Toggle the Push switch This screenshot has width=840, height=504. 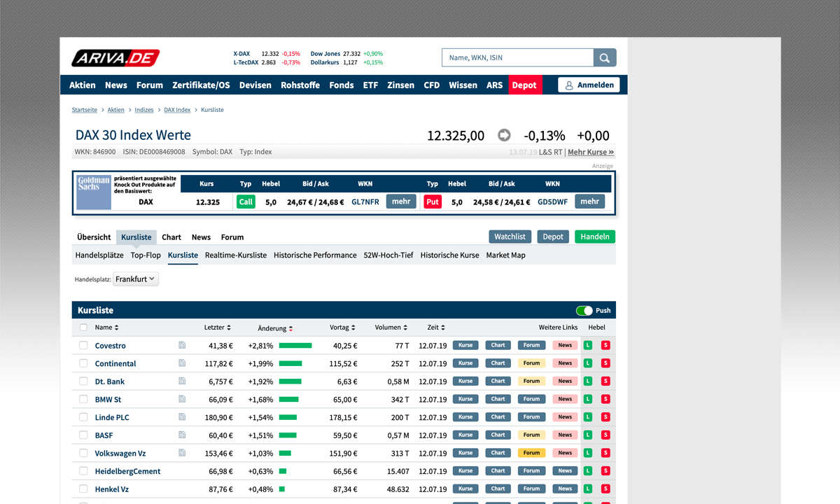(584, 310)
